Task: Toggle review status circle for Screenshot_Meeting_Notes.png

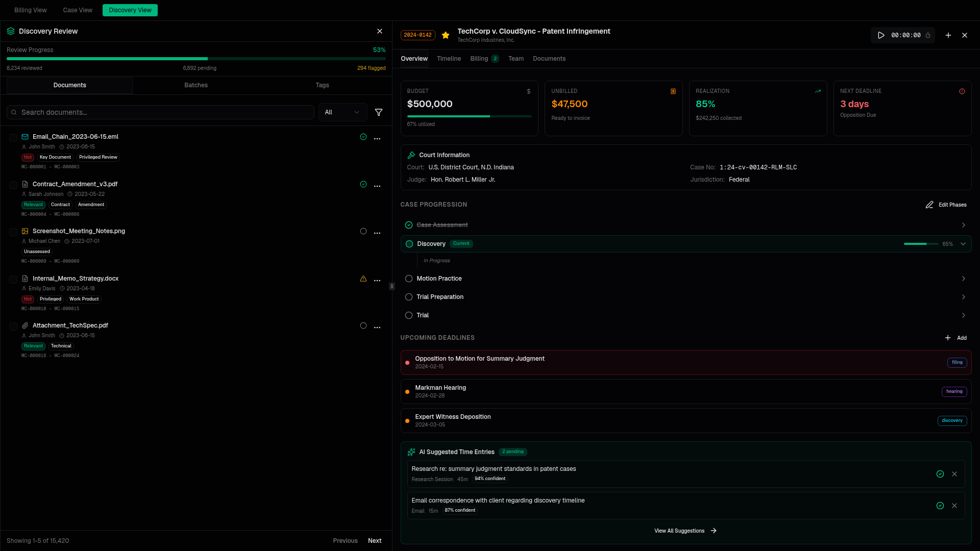Action: coord(363,231)
